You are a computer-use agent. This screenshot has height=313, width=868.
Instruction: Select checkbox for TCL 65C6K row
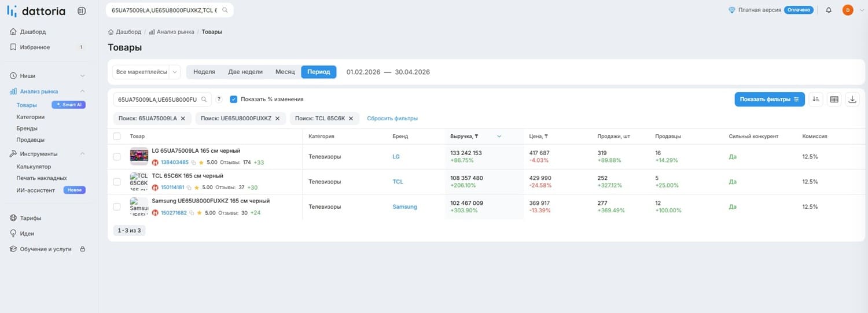click(x=117, y=182)
